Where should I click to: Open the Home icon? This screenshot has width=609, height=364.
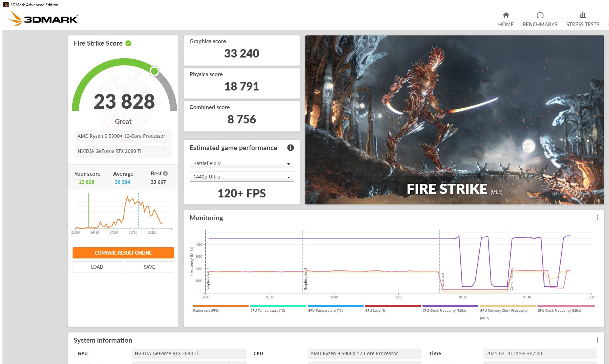tap(506, 15)
